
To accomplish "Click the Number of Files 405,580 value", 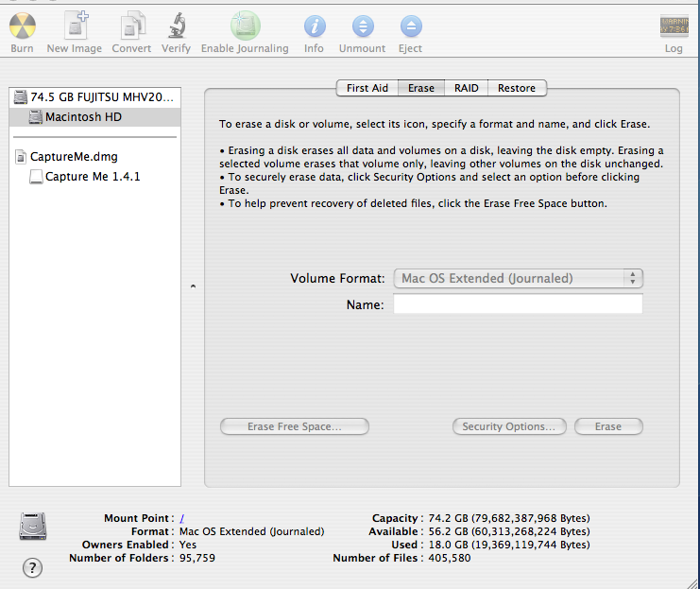I will coord(450,558).
